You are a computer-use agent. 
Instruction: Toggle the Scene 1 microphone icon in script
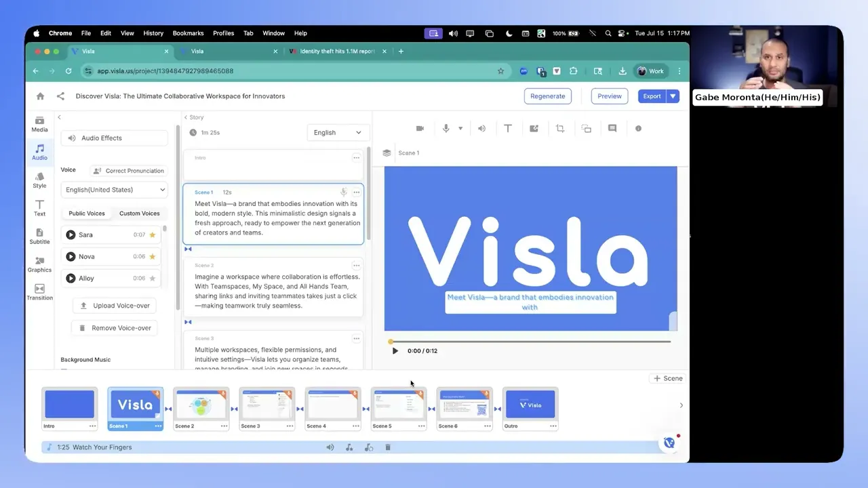coord(344,192)
